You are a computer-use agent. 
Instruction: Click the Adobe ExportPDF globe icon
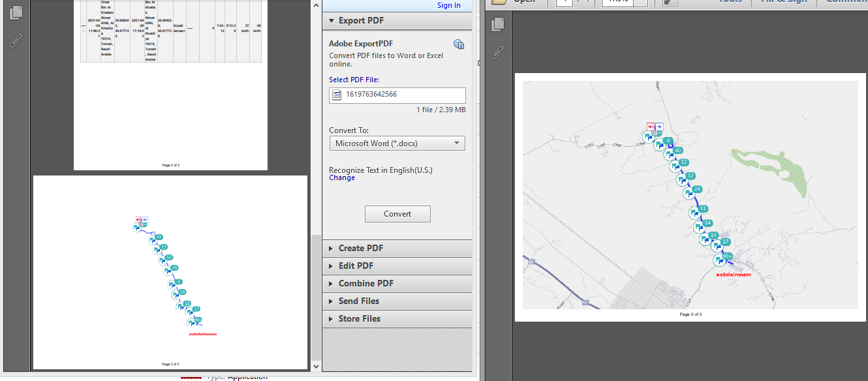click(459, 44)
